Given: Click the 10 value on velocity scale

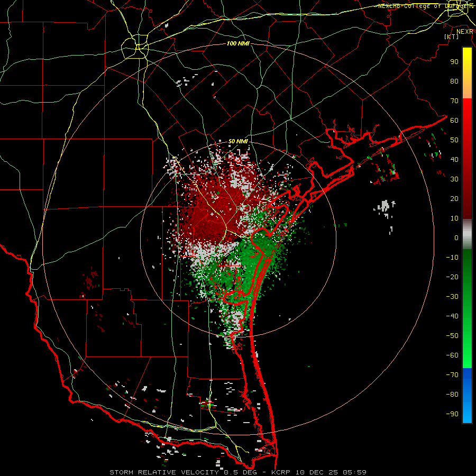Looking at the screenshot, I should [454, 218].
